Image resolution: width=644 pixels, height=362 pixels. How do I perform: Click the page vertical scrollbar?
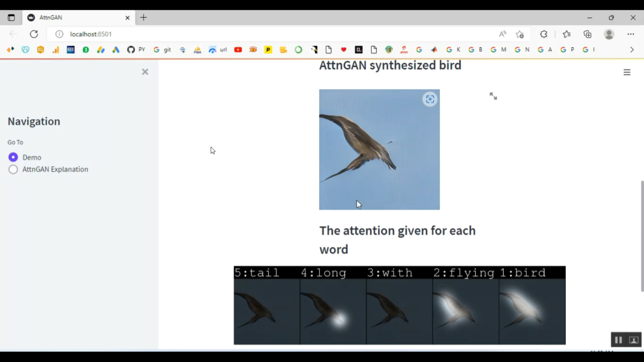coord(642,236)
